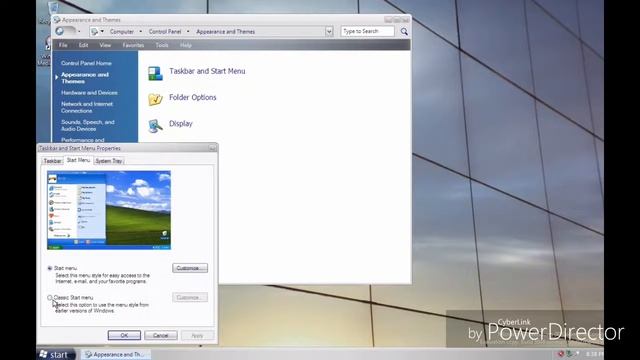This screenshot has height=360, width=640.
Task: Open the Edit menu
Action: pyautogui.click(x=83, y=45)
